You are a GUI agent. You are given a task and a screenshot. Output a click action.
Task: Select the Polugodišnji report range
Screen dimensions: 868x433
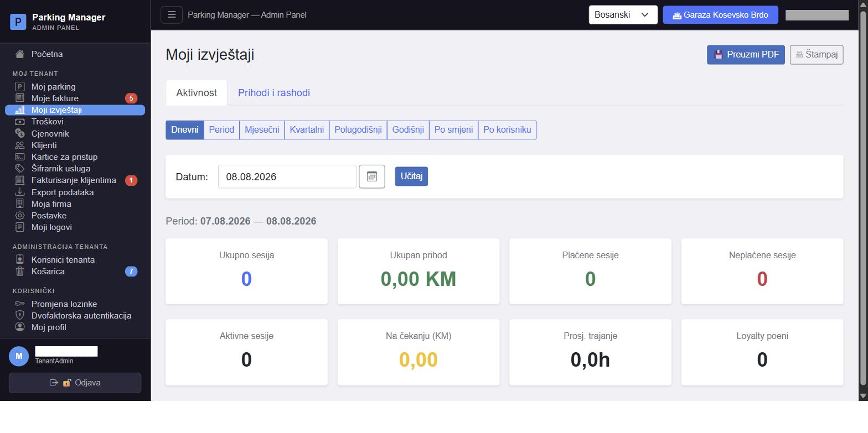pyautogui.click(x=358, y=130)
